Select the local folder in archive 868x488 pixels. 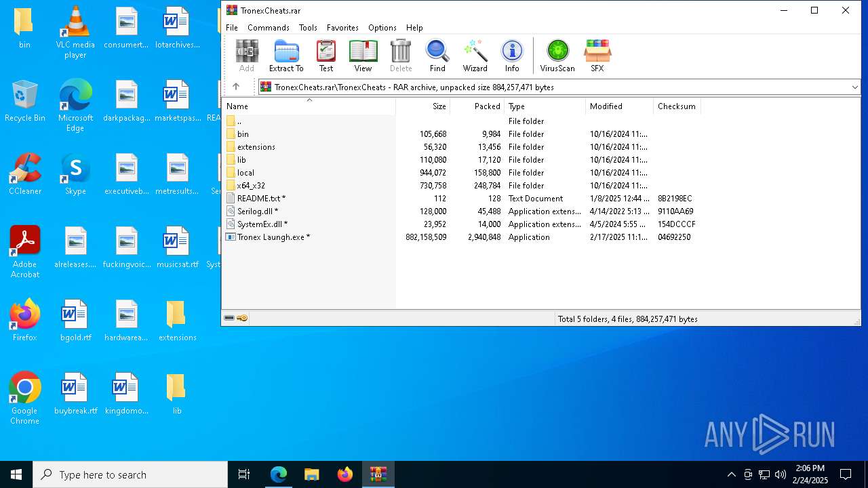click(x=461, y=173)
